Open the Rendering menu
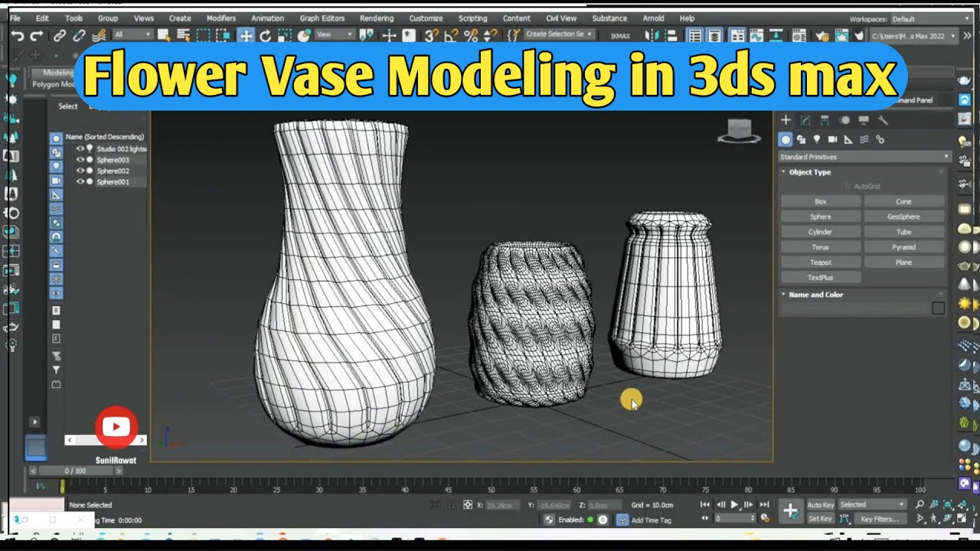980x551 pixels. tap(376, 18)
